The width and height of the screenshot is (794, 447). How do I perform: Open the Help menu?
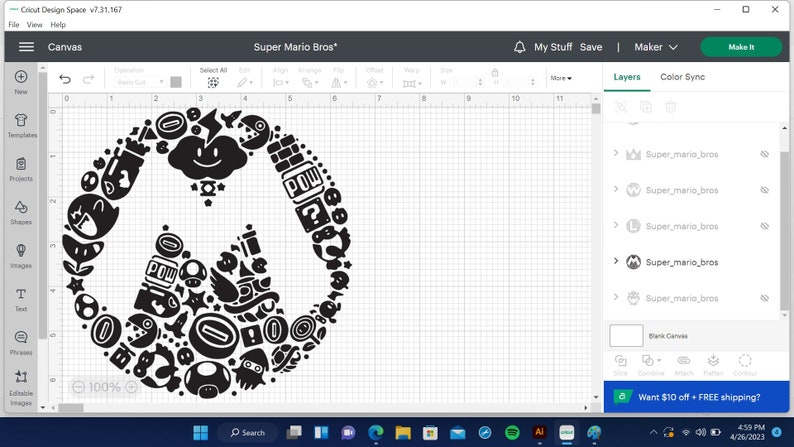point(58,24)
